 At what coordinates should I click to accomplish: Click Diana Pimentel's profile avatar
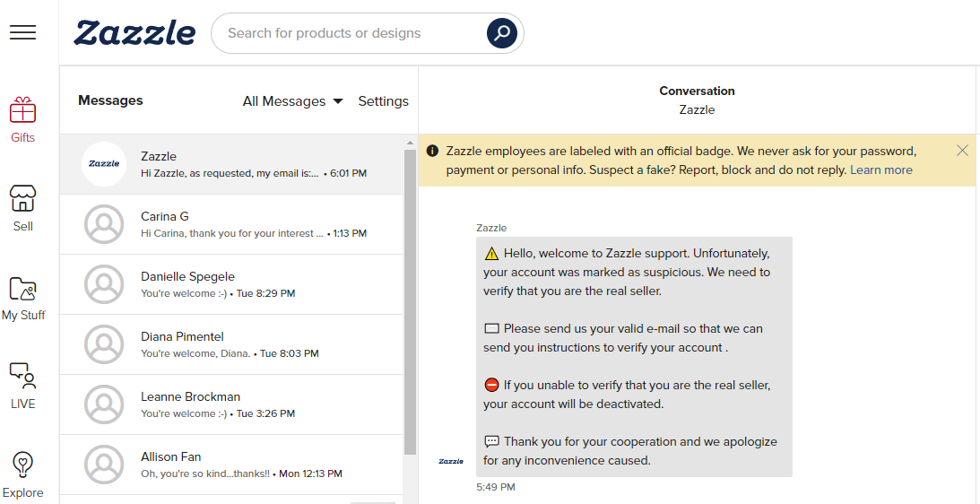(104, 343)
